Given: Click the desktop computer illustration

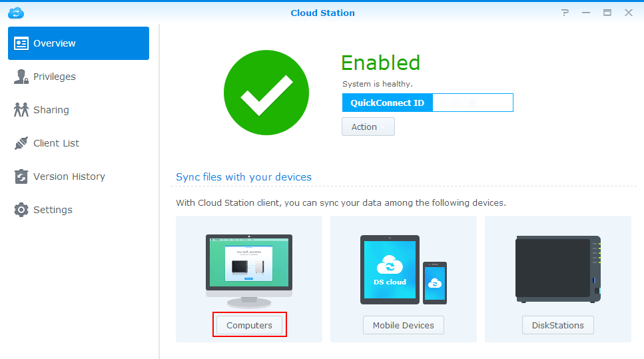Looking at the screenshot, I should tap(249, 271).
